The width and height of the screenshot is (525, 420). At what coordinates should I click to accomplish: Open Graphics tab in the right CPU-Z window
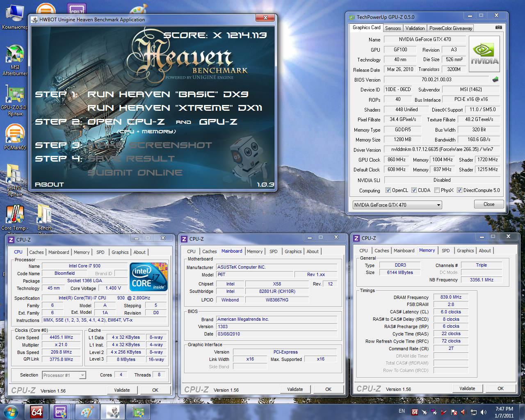[465, 251]
